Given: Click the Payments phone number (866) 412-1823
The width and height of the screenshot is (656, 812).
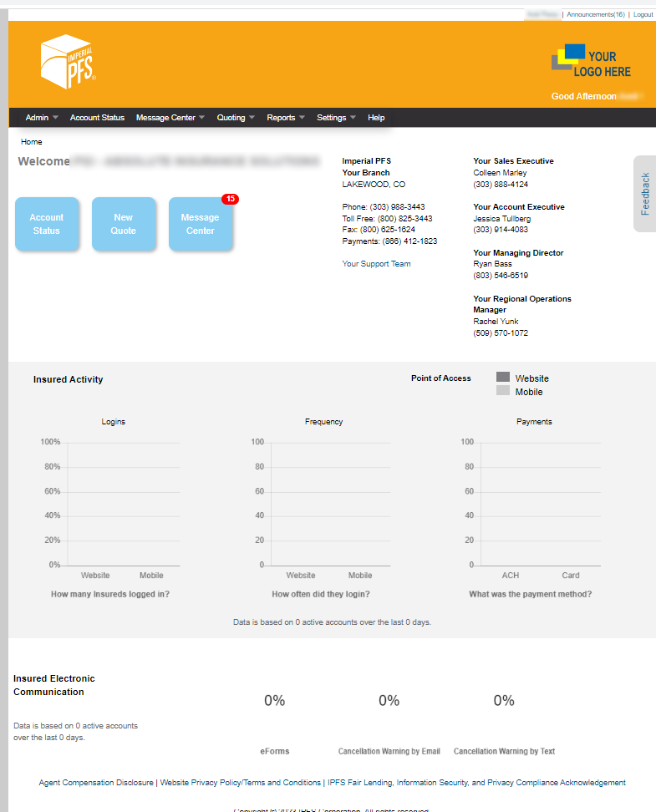Looking at the screenshot, I should pyautogui.click(x=409, y=241).
